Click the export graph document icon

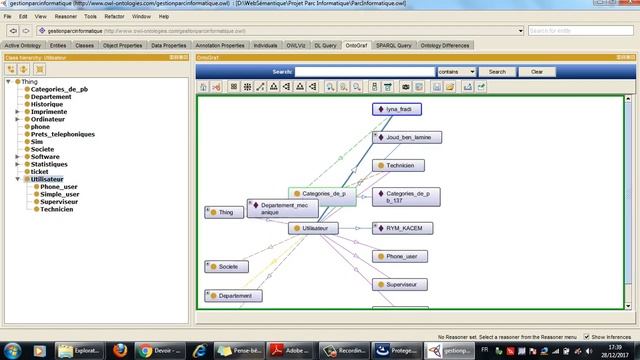[419, 87]
